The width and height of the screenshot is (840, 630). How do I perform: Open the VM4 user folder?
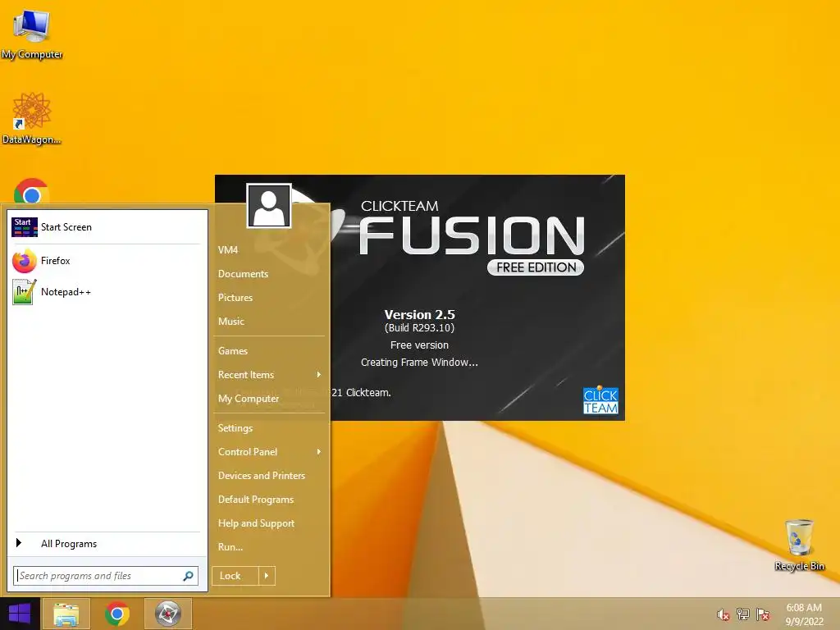228,250
